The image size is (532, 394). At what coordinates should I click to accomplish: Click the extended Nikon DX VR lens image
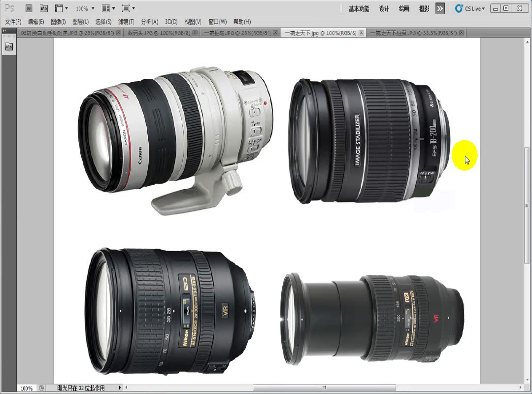point(372,319)
